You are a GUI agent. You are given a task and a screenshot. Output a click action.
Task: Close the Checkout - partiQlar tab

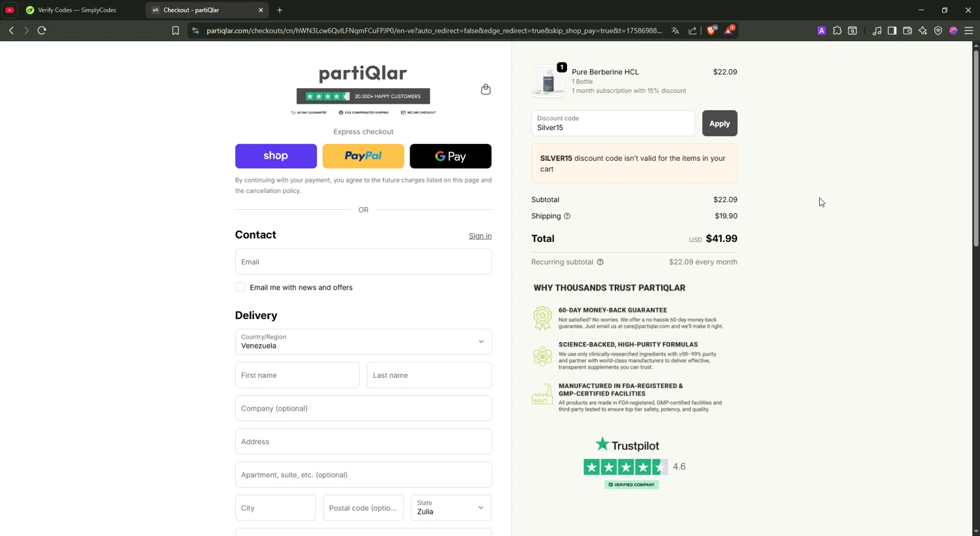pyautogui.click(x=261, y=10)
